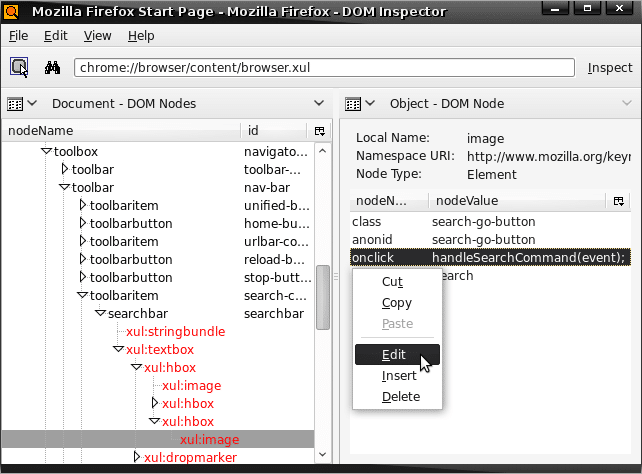Choose Edit from the context menu
The image size is (642, 474).
tap(394, 355)
